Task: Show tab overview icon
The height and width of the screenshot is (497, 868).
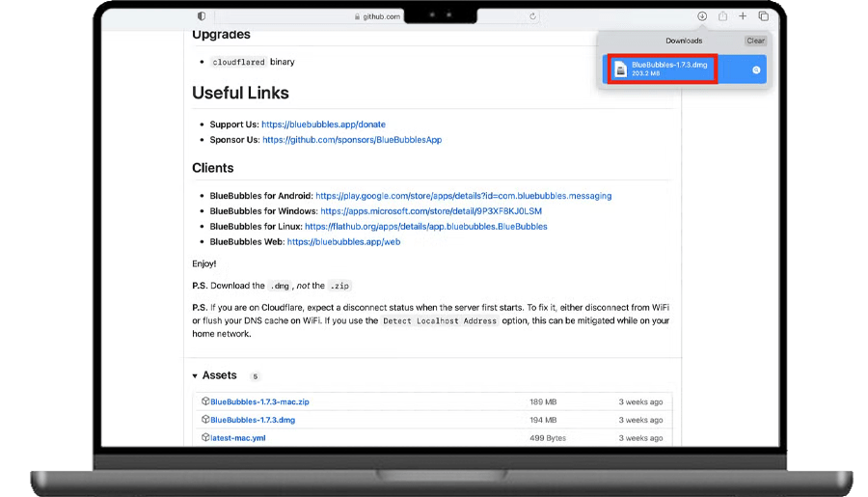Action: [x=764, y=16]
